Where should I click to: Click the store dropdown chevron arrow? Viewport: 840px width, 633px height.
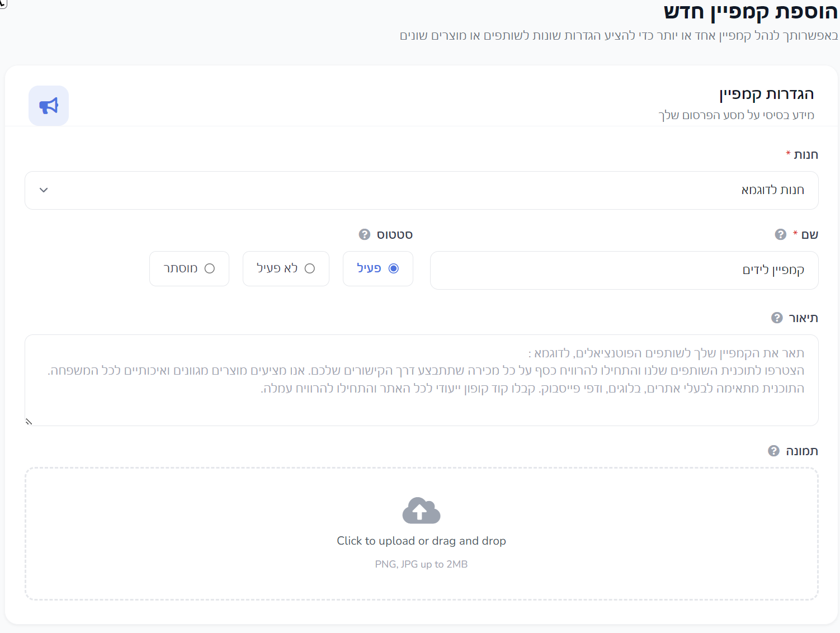pos(44,190)
